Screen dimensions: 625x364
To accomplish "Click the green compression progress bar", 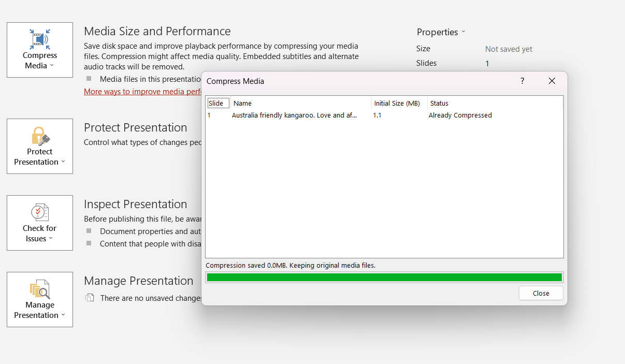I will tap(384, 278).
